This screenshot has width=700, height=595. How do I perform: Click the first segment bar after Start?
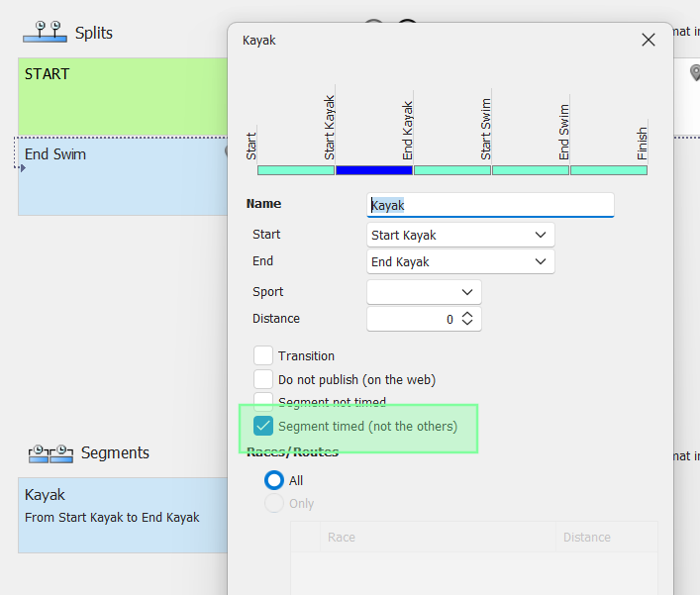click(x=296, y=170)
